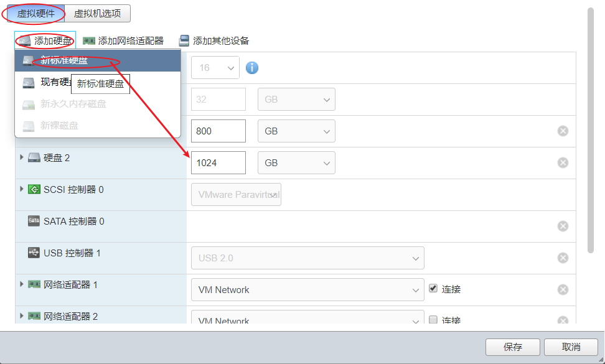Viewport: 605px width, 364px height.
Task: Choose 新标准硬盘 from the dropdown menu
Action: click(98, 60)
